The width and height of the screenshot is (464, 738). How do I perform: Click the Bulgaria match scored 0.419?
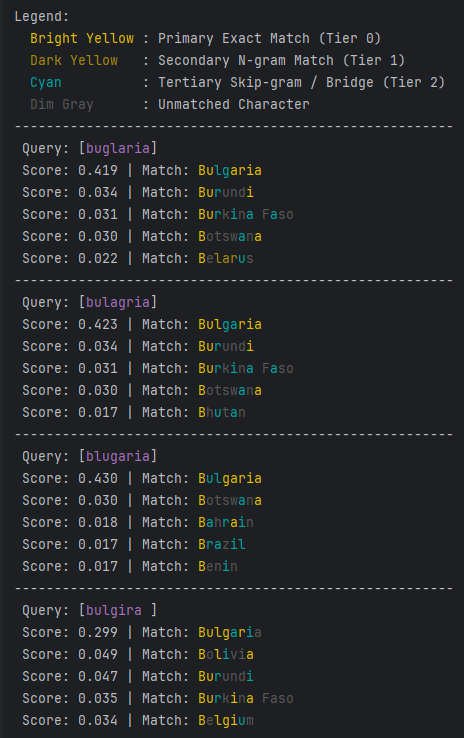tap(230, 170)
